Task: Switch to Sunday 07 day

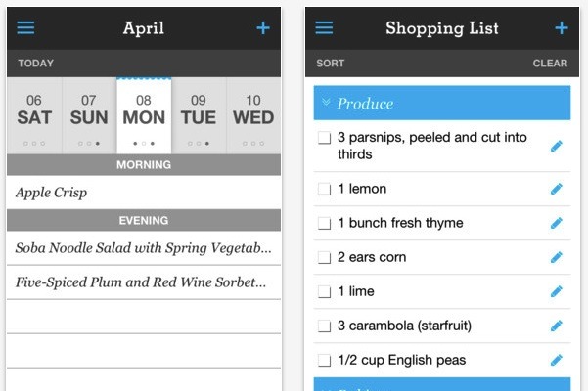Action: tap(89, 111)
